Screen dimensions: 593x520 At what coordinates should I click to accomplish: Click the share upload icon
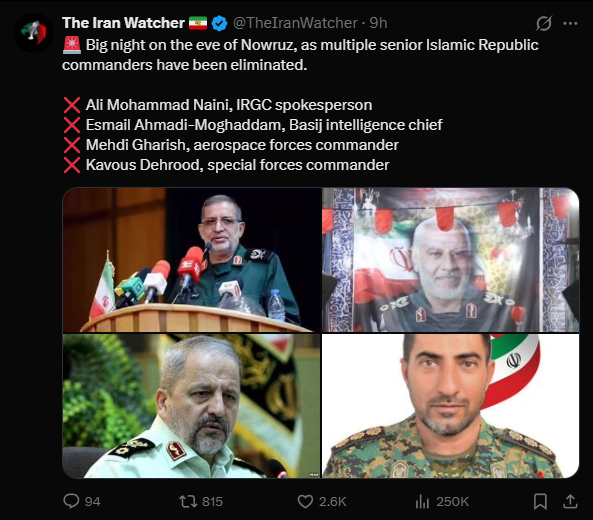570,501
